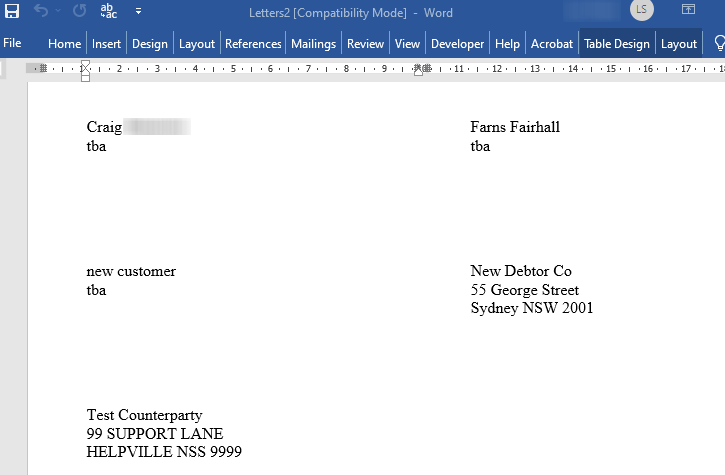The height and width of the screenshot is (475, 725).
Task: Click on 'Test Counterparty' label text
Action: coord(144,415)
